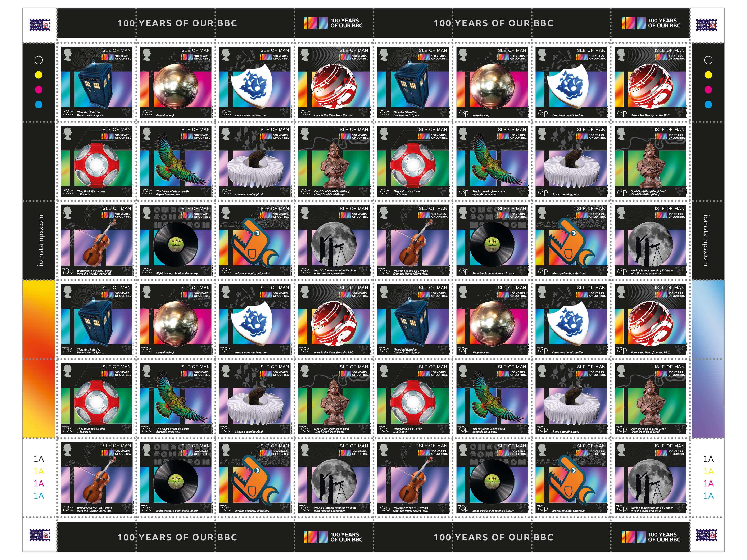
Task: Click the yellow colour dot in the left margin
Action: (x=39, y=75)
